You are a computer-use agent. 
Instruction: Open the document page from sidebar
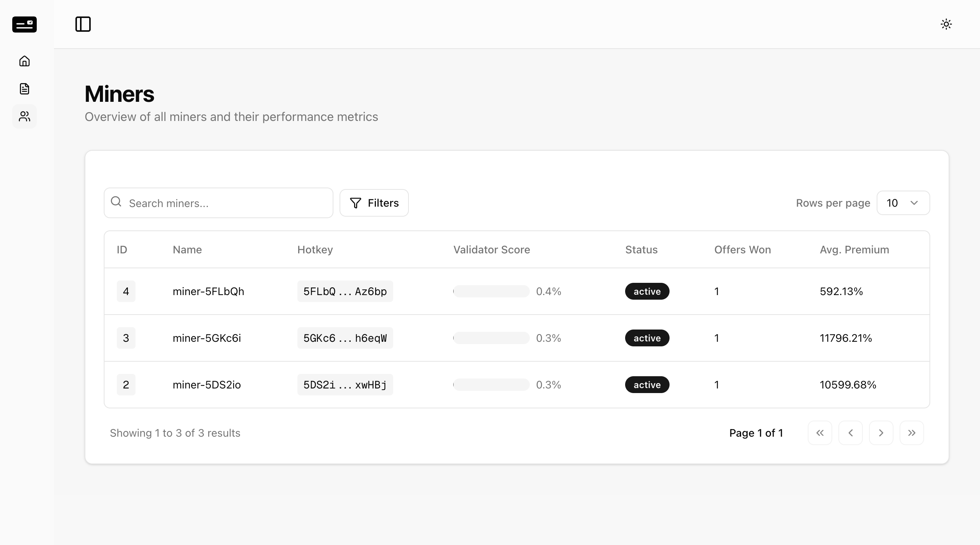(x=24, y=89)
